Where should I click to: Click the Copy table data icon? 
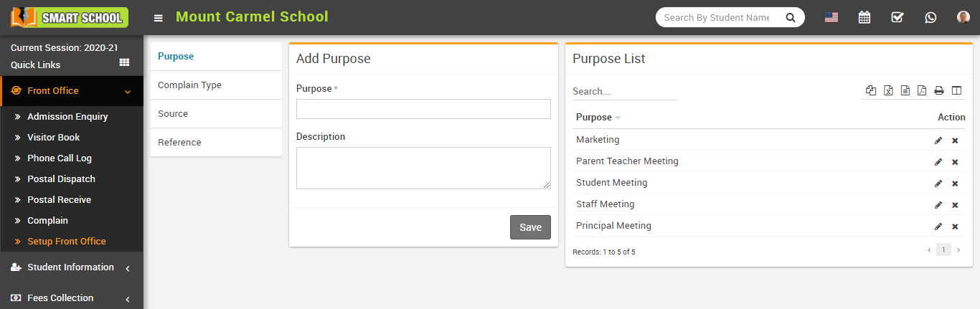tap(871, 90)
